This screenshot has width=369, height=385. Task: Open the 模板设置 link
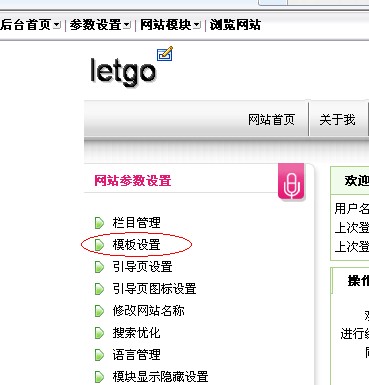click(137, 245)
